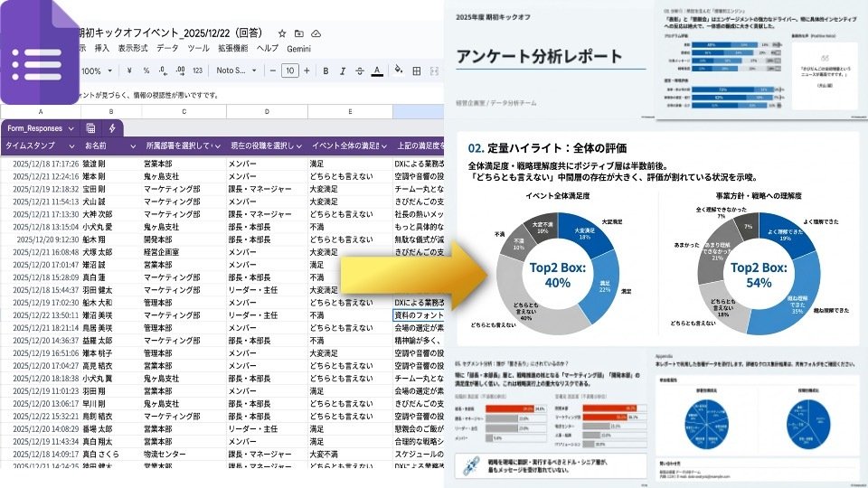Select column E header

coord(350,111)
